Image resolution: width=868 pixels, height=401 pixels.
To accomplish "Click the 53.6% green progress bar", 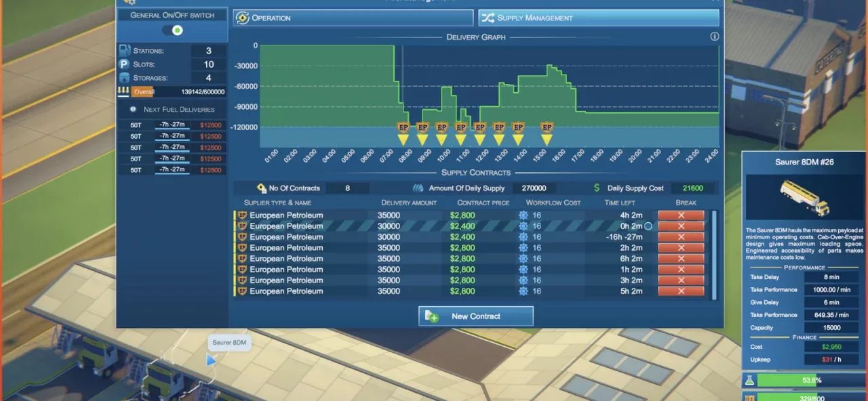I will click(812, 381).
